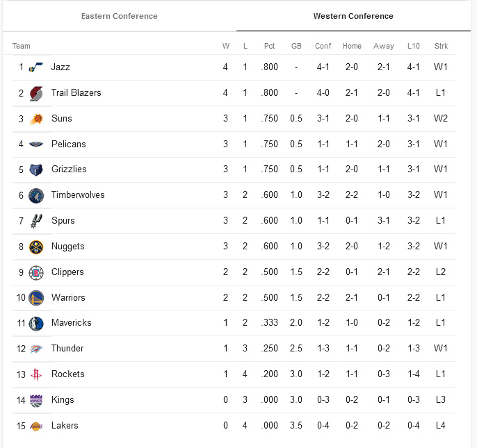Click the Strk column header

441,47
